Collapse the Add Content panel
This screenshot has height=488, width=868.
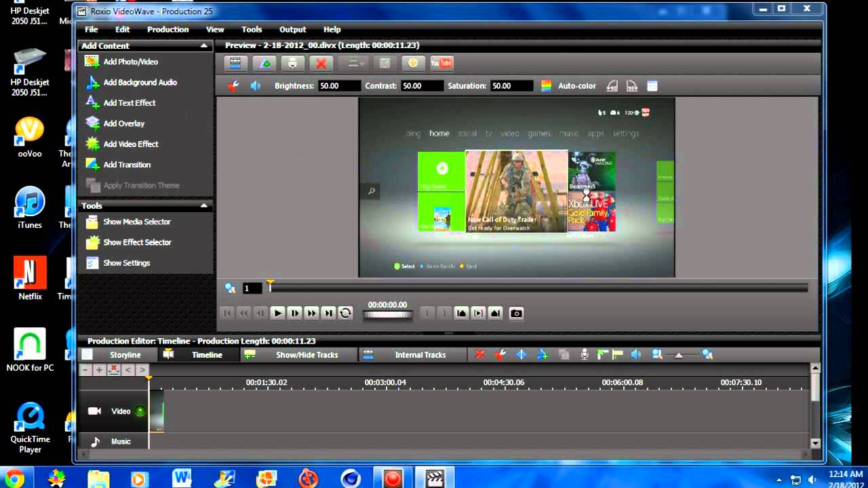click(203, 46)
